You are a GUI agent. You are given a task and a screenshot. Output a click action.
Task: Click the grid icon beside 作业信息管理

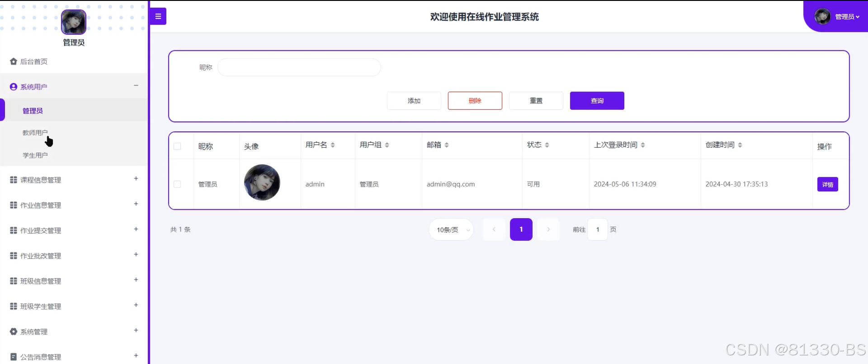point(14,205)
